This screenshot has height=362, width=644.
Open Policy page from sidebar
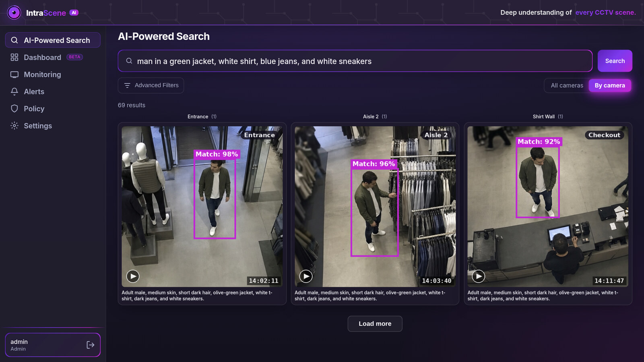(53, 109)
